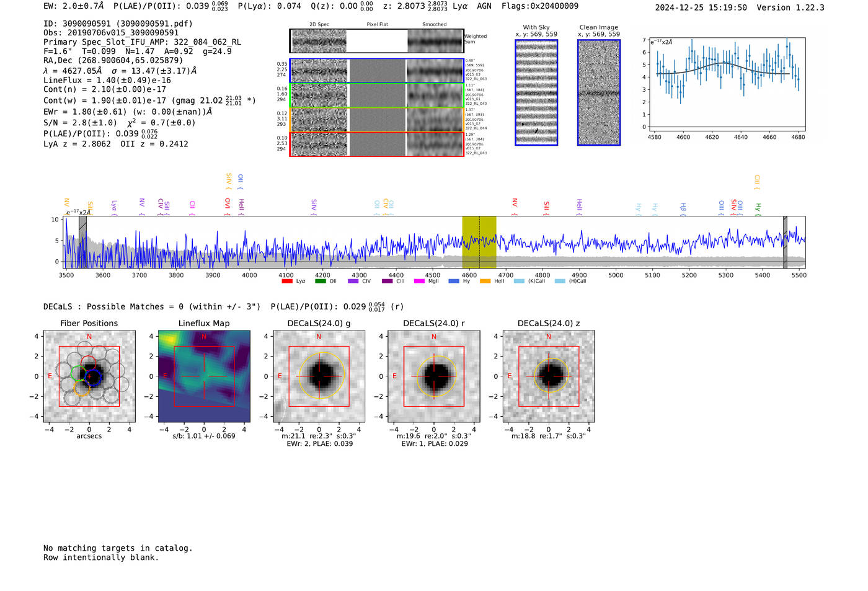
Task: Click the orange dashed fiber circle in Fiber Positions
Action: [x=82, y=388]
